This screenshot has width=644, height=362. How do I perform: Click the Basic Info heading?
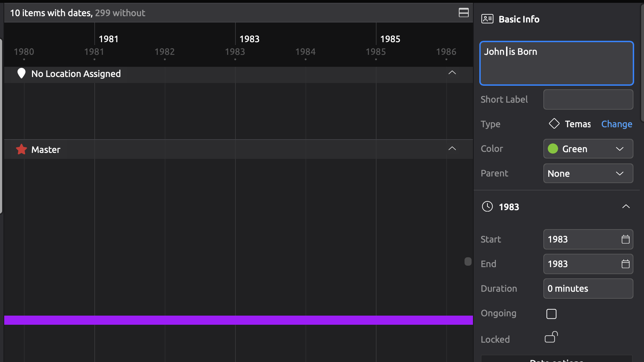point(519,19)
